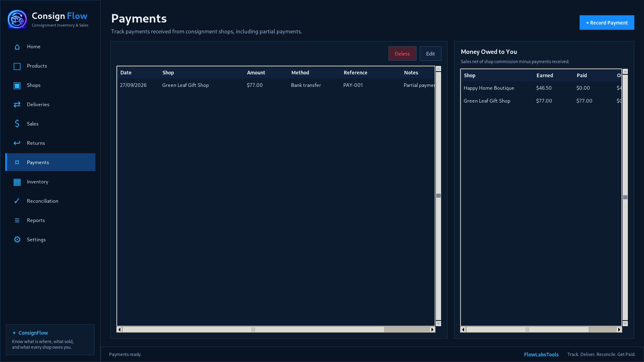644x362 pixels.
Task: Click the Payments sidebar icon
Action: point(17,162)
